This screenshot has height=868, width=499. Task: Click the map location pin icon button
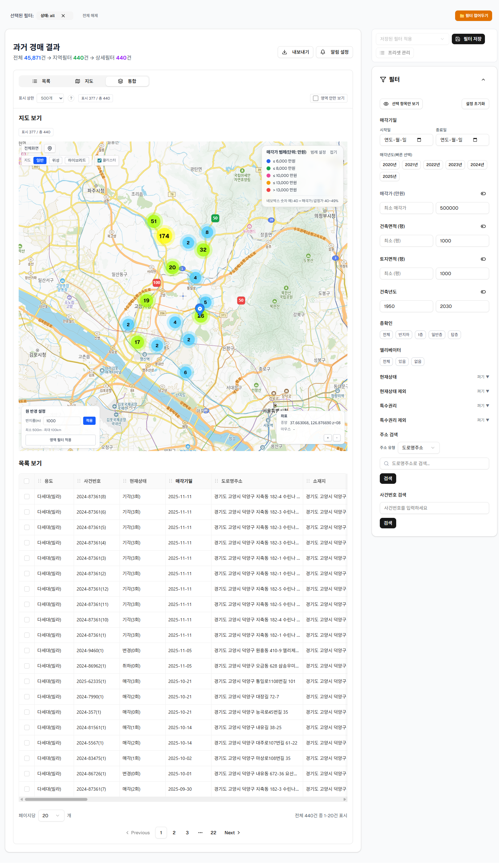point(50,148)
